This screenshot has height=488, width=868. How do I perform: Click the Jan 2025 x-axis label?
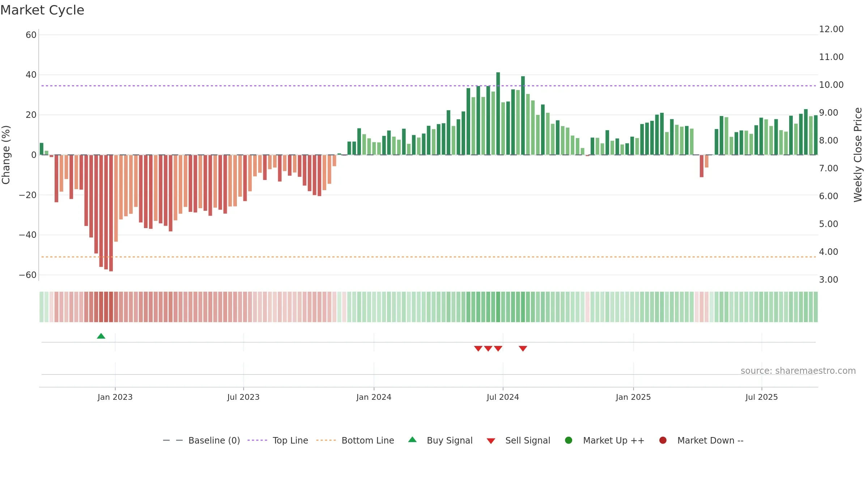633,397
